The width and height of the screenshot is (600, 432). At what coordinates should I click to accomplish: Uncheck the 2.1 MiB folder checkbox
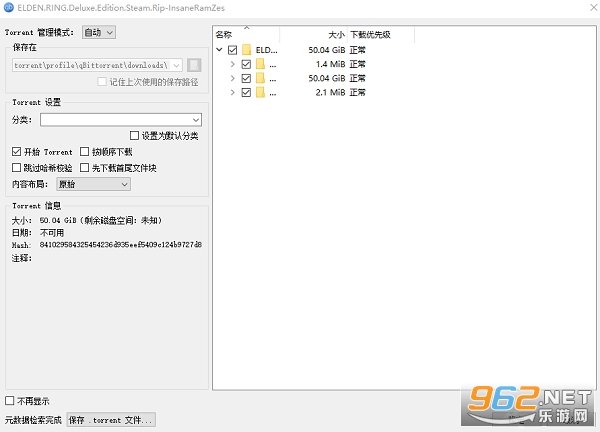[x=246, y=92]
